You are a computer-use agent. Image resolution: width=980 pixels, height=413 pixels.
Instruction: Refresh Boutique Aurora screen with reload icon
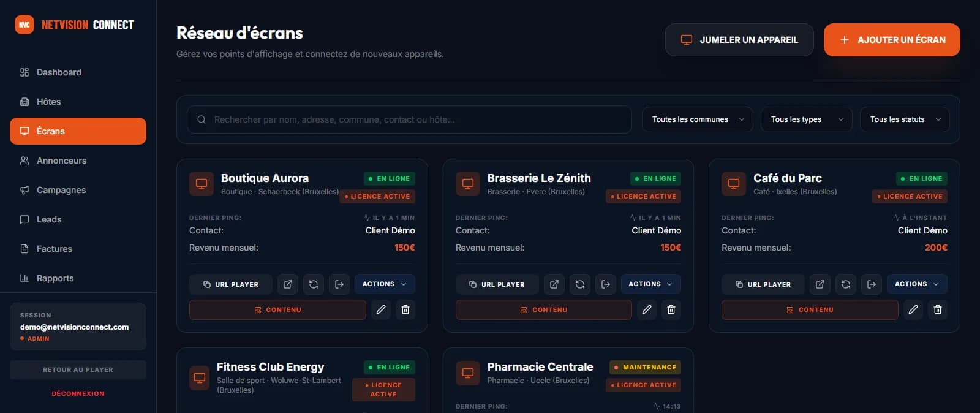click(314, 284)
